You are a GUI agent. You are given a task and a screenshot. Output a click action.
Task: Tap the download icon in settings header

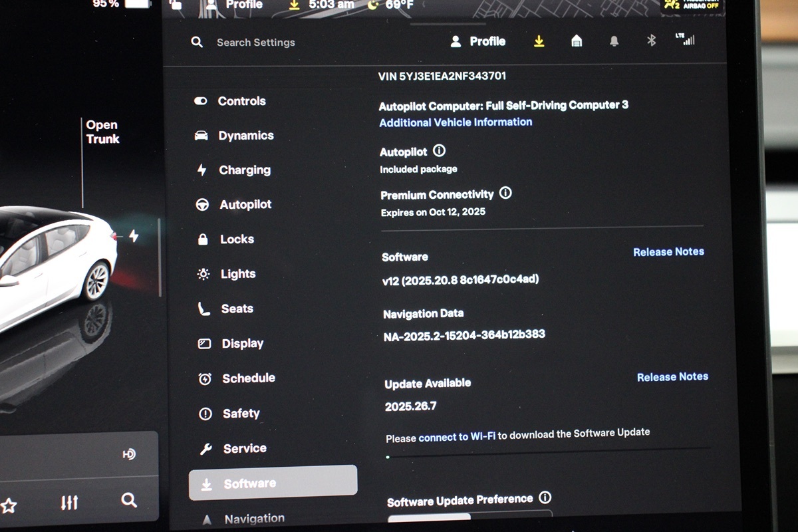(539, 41)
